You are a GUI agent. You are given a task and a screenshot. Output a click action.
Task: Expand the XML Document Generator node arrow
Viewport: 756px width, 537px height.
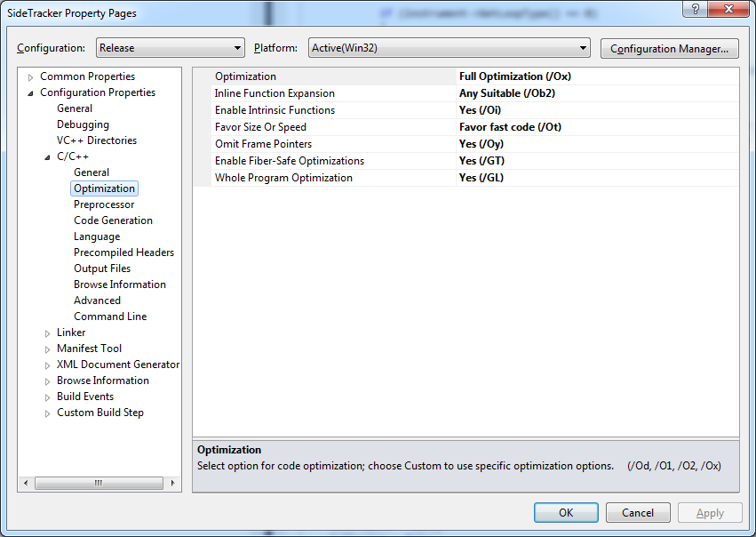coord(47,365)
